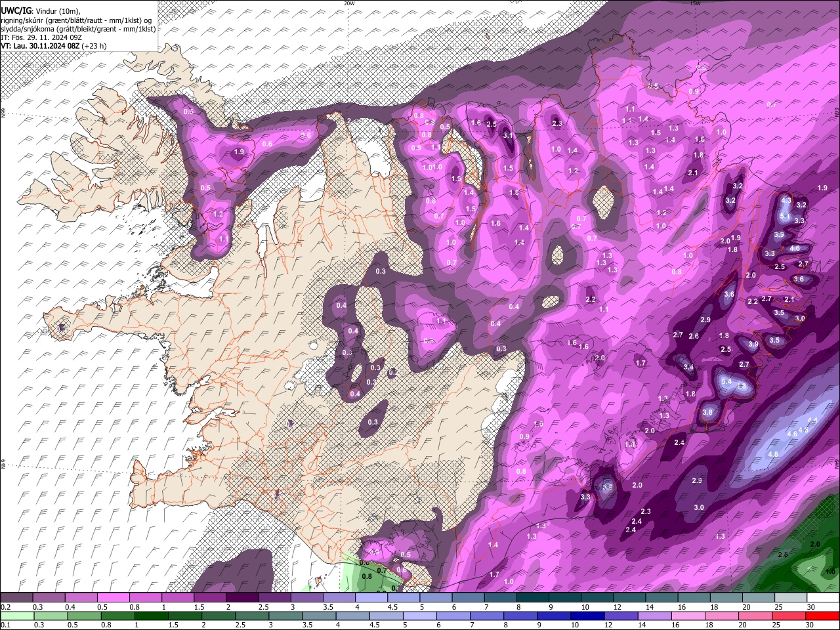Click the '0.2' label on the purple snow scale
840x630 pixels.
6,607
